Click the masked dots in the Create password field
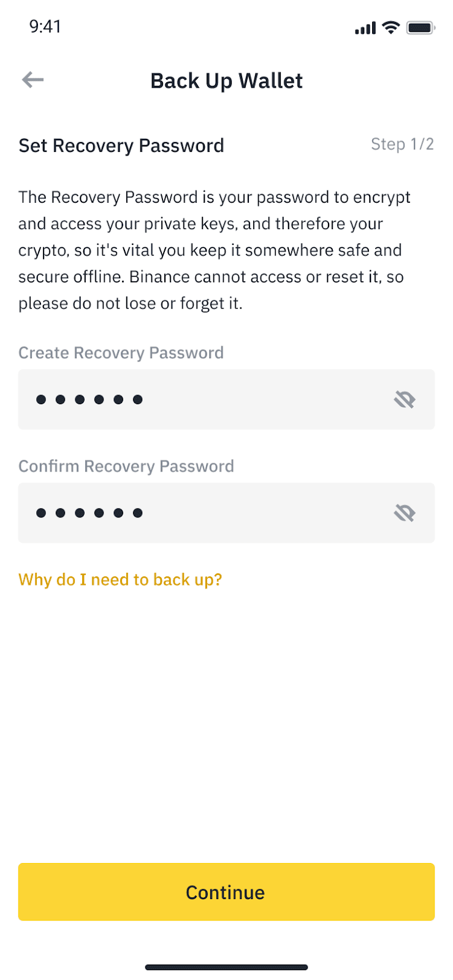This screenshot has height=980, width=453. [x=89, y=400]
